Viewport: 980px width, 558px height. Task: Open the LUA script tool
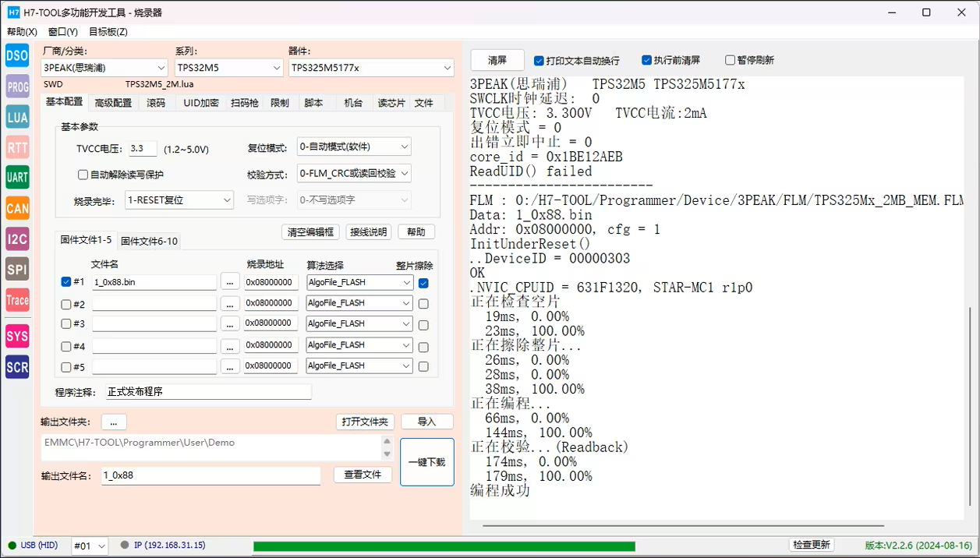pos(17,117)
